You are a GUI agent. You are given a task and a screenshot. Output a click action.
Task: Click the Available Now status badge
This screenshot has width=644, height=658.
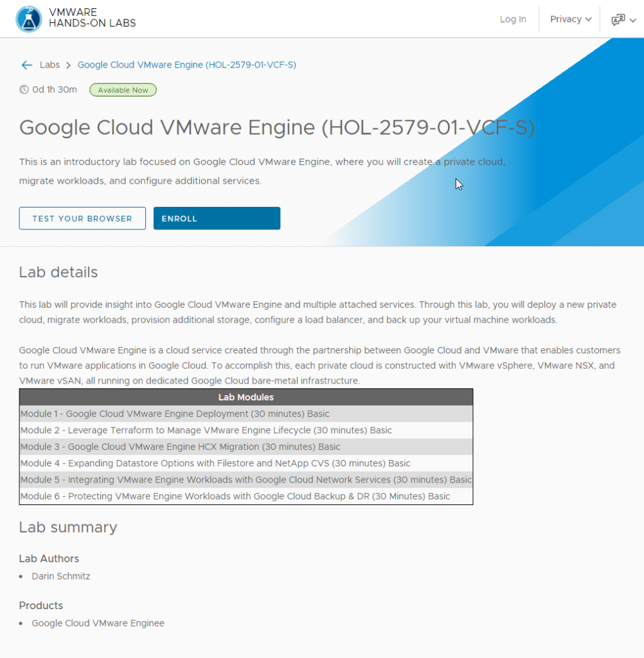tap(123, 89)
